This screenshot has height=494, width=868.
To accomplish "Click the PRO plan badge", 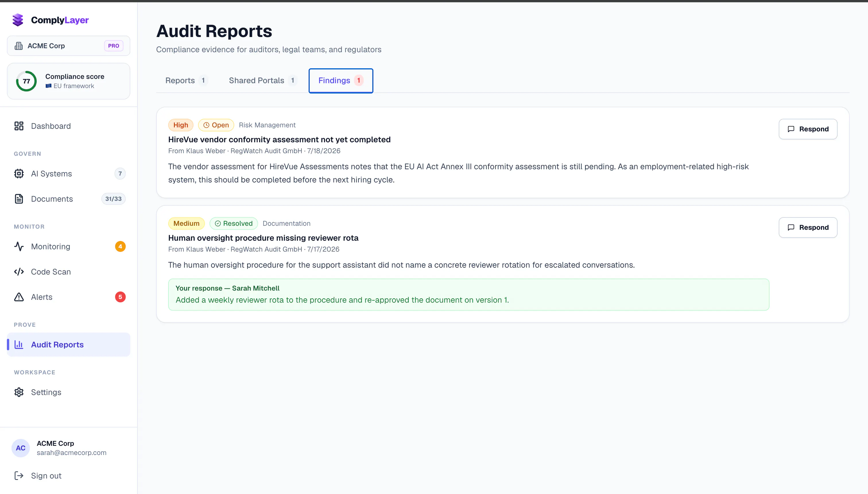I will coord(114,46).
